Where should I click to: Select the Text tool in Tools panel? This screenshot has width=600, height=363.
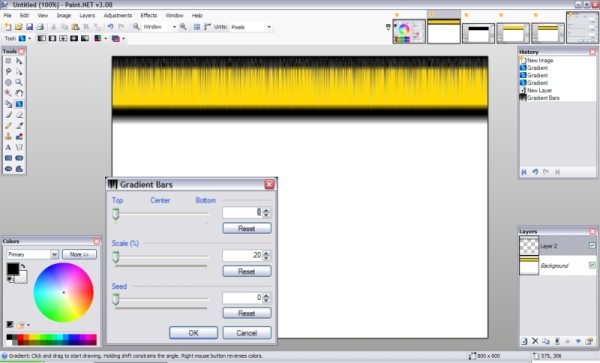click(8, 147)
